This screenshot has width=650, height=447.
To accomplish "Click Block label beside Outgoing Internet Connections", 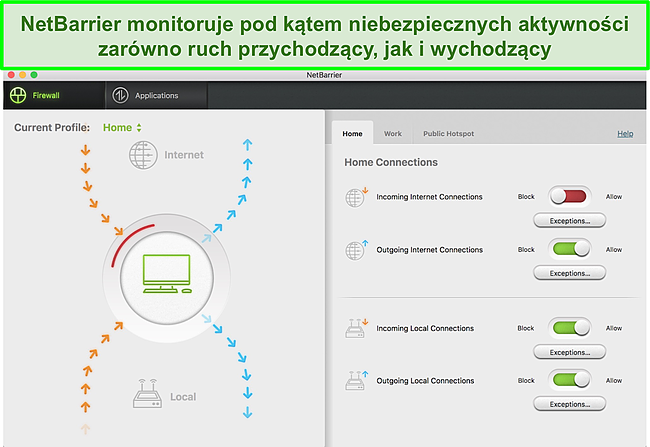I will (526, 250).
